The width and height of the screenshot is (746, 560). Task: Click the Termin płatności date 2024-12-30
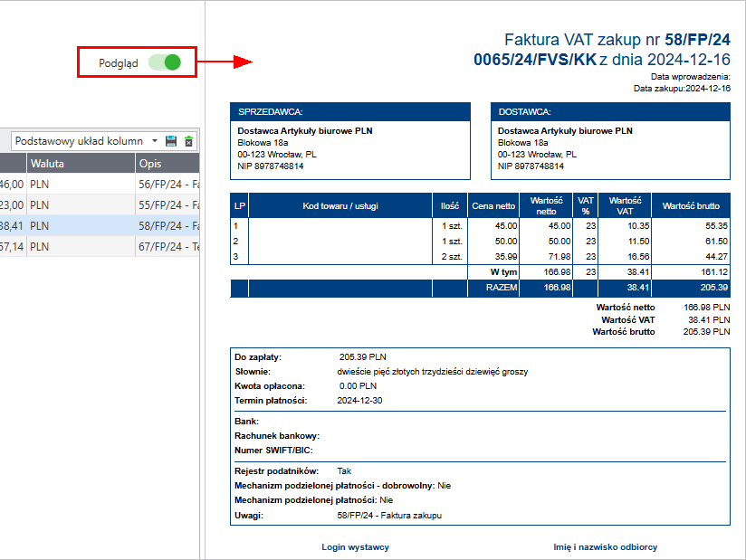[x=359, y=401]
